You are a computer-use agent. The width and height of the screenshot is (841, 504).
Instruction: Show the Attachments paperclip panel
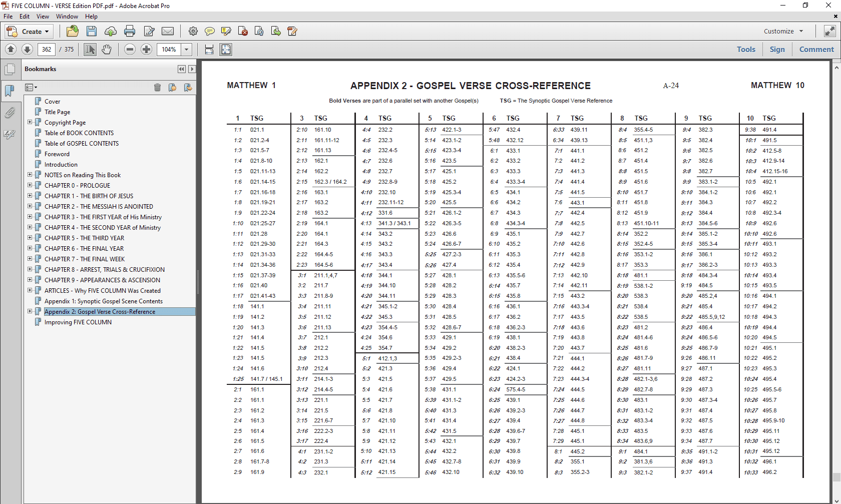coord(10,113)
